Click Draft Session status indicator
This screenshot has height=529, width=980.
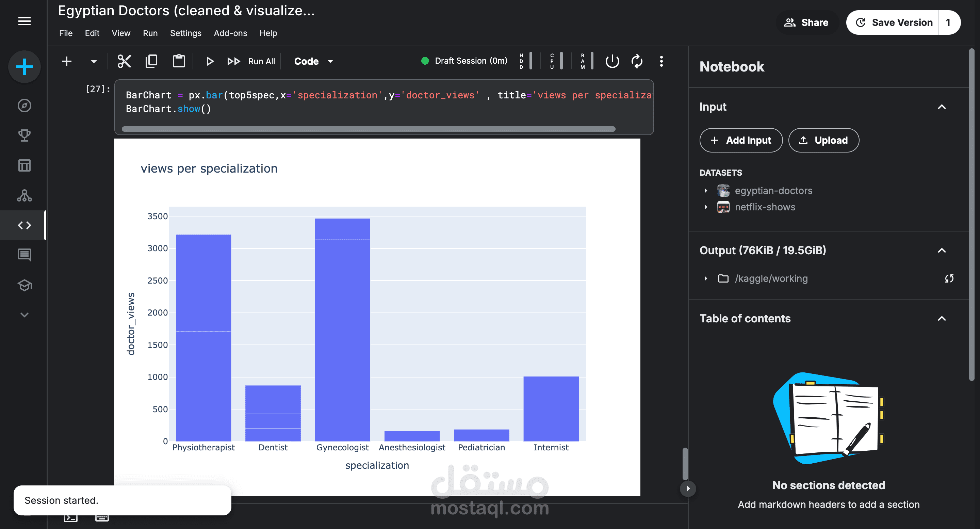(x=464, y=61)
